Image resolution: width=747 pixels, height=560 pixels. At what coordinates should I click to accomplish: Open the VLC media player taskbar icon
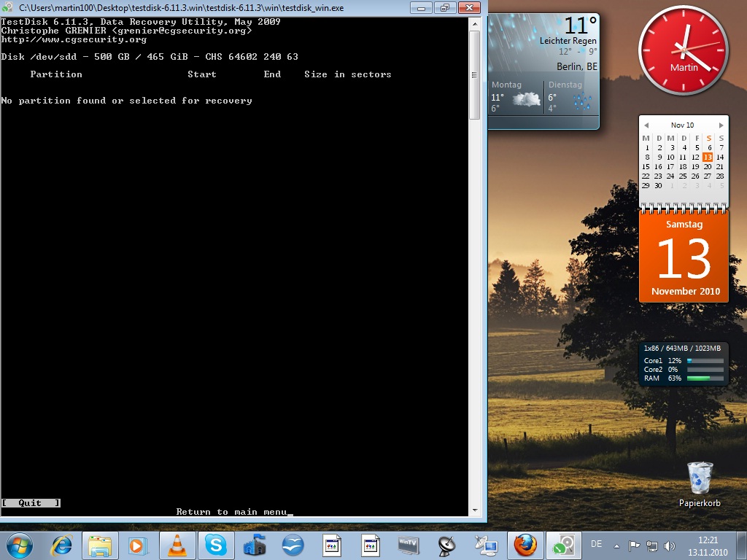pyautogui.click(x=177, y=545)
